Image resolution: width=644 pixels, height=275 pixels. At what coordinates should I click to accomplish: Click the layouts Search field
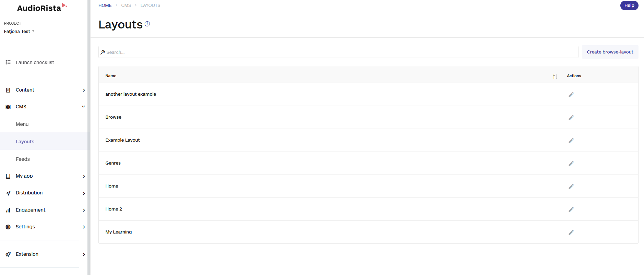pyautogui.click(x=338, y=52)
